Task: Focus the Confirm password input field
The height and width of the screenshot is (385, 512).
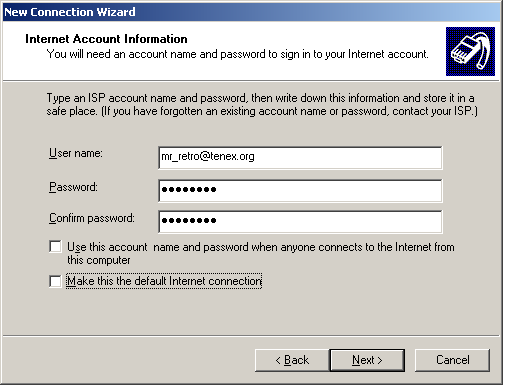Action: point(300,222)
